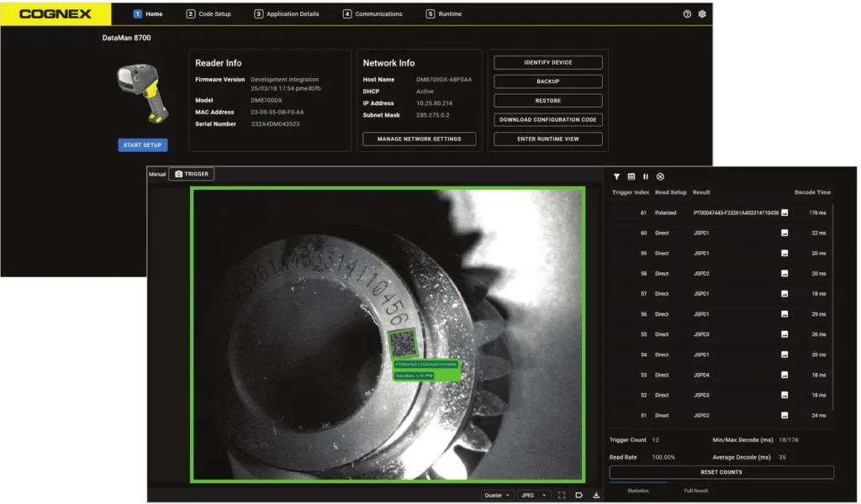Open the filter icon above results table
Screen dimensions: 861x504
616,176
